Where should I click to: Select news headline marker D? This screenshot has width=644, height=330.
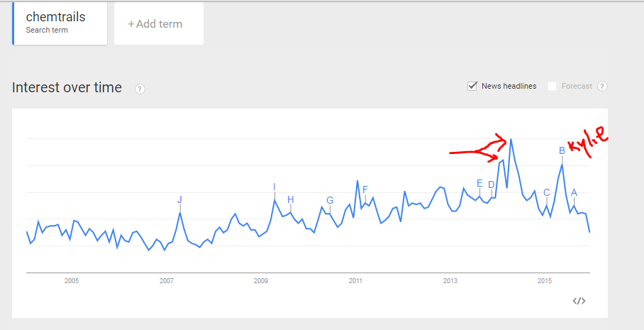pos(491,185)
